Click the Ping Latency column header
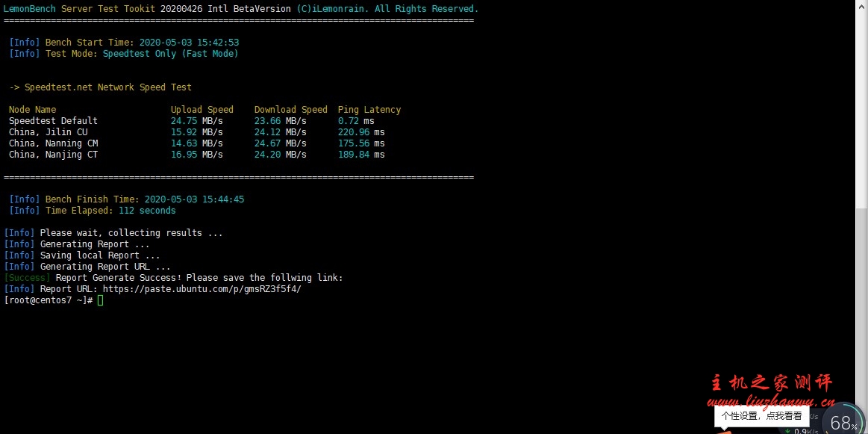Screen dimensions: 868x434 pyautogui.click(x=369, y=110)
